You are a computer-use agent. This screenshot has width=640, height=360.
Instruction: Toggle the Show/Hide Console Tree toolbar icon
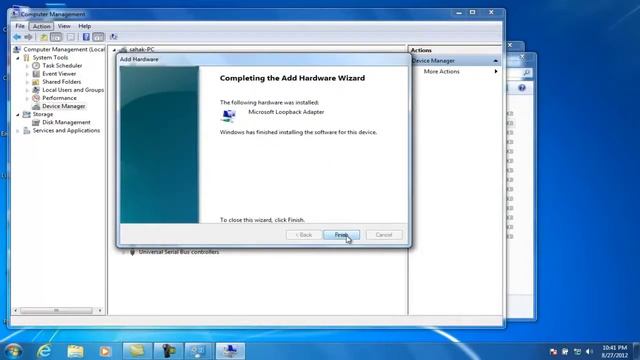(56, 37)
